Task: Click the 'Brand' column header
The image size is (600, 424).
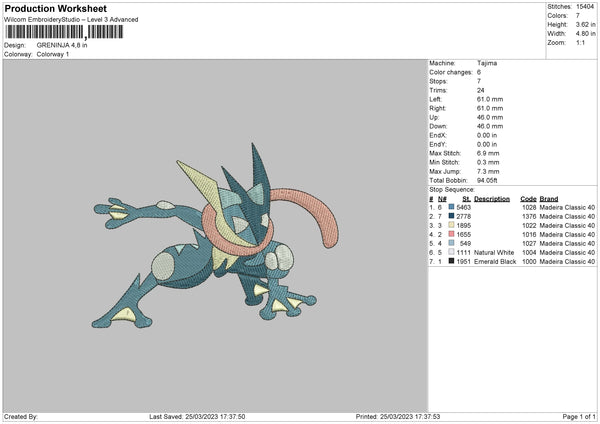Action: [549, 199]
